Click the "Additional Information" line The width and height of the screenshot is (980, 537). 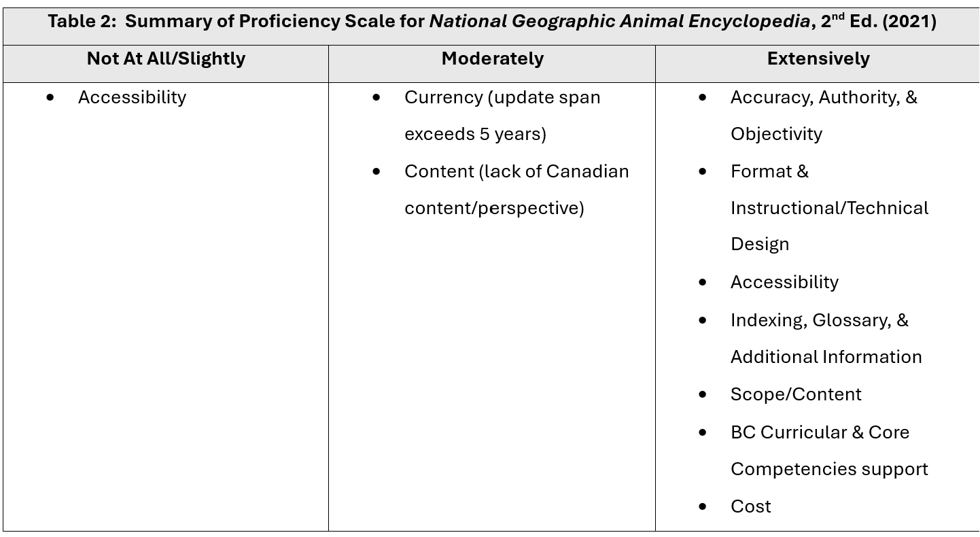826,357
